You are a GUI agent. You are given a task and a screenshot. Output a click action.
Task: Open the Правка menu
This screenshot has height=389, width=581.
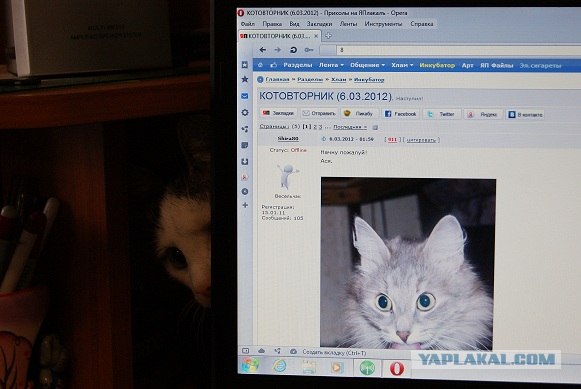pos(272,24)
